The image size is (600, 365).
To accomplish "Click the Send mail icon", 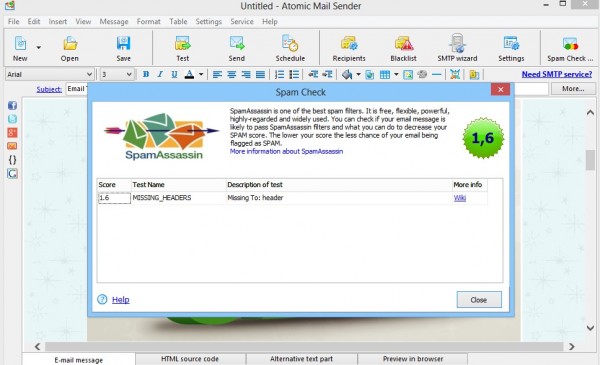I will tap(236, 49).
